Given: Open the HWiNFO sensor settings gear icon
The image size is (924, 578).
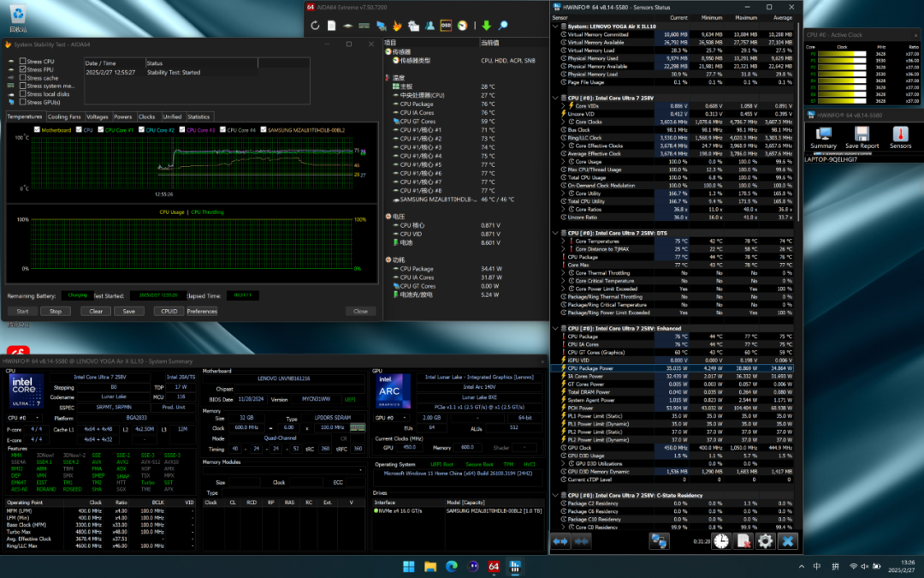Looking at the screenshot, I should [765, 541].
